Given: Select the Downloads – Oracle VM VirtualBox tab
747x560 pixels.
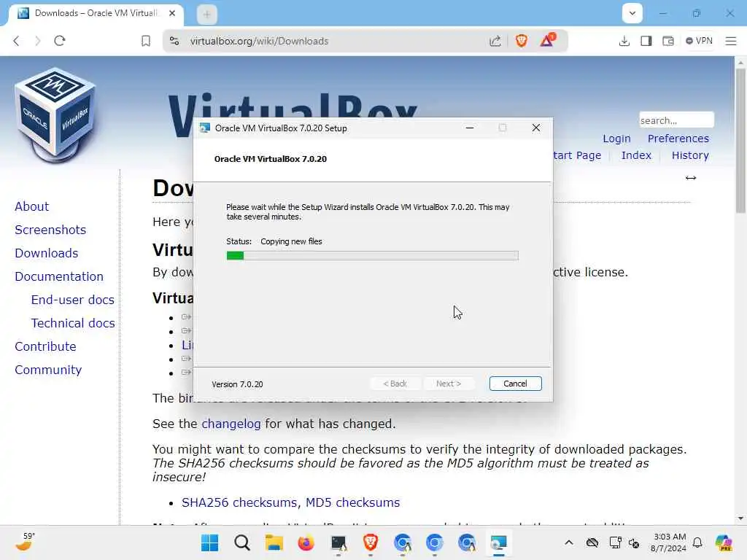Looking at the screenshot, I should [96, 13].
